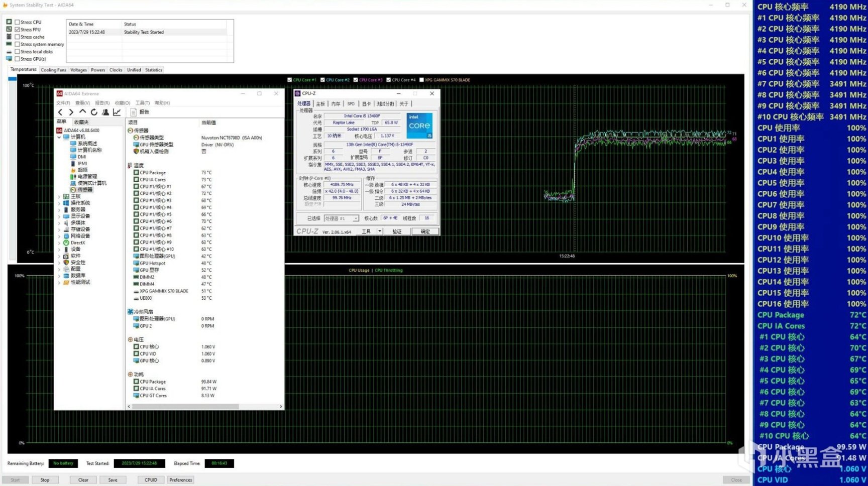Viewport: 868px width, 486px height.
Task: Click the Up arrow in AIDA64 Extreme toolbar
Action: coord(82,112)
